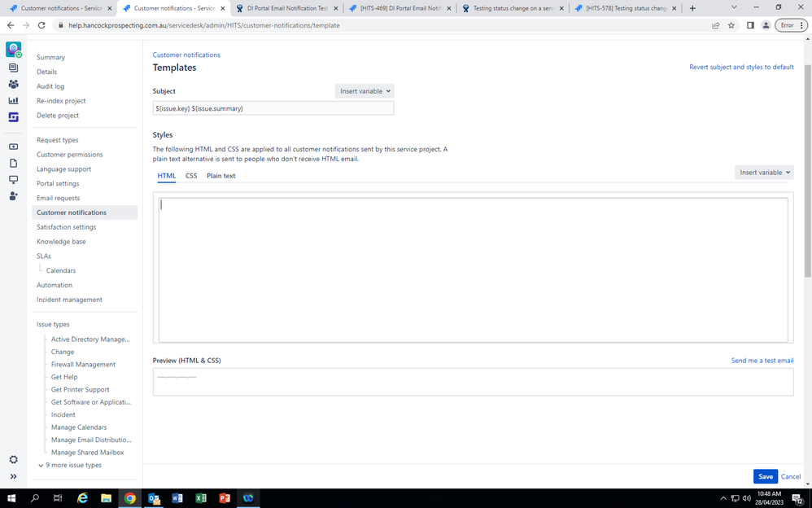Open the Queues icon in the left sidebar

[13, 68]
